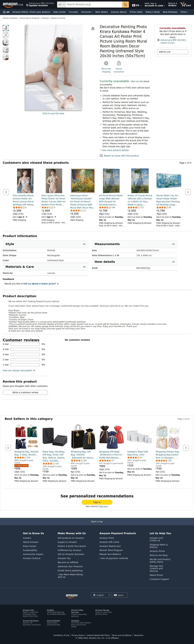The height and width of the screenshot is (644, 194).
Task: Go to next page of also-viewed carousel
Action: click(x=188, y=192)
